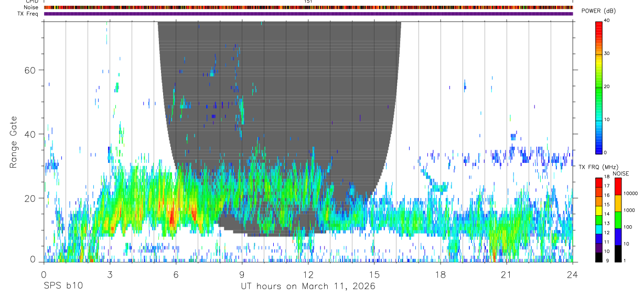Click the "POWER (dB)" legend title

point(599,12)
